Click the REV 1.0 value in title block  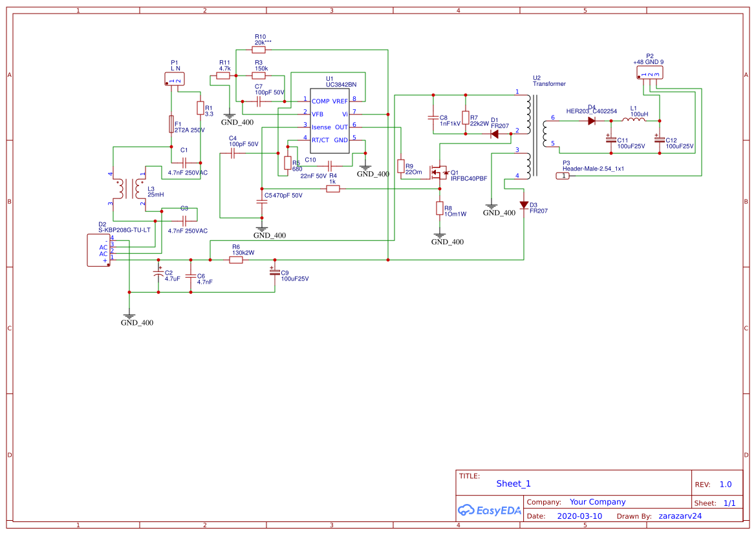click(x=725, y=484)
